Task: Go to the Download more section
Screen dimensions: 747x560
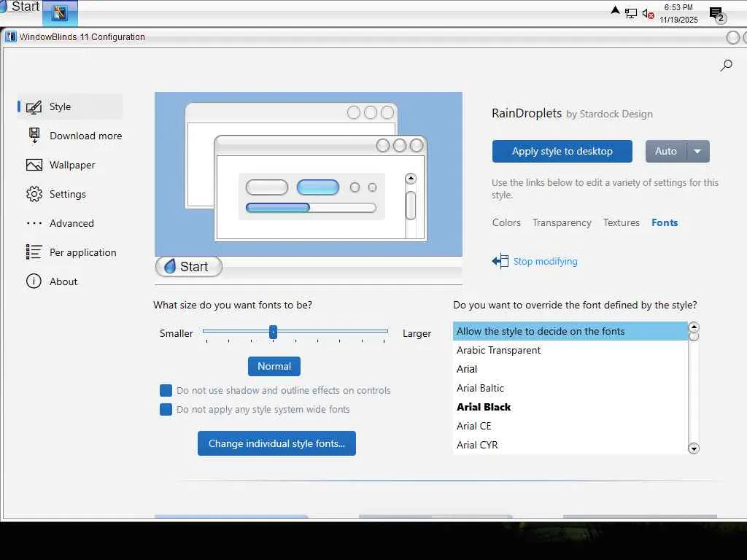Action: coord(86,136)
